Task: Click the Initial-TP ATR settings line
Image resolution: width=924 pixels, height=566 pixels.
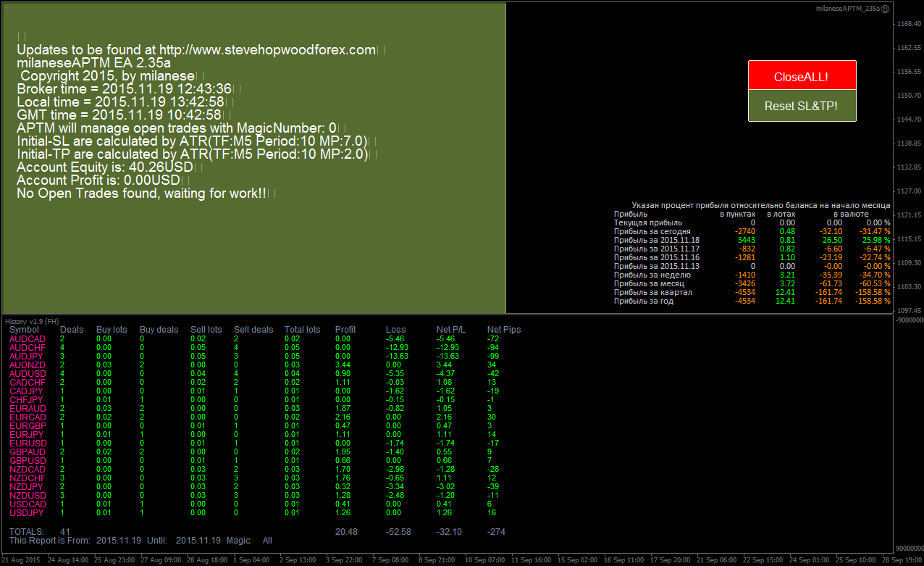Action: 193,154
